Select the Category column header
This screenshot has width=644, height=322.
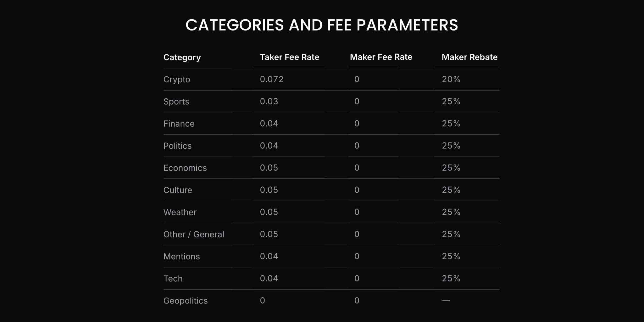pyautogui.click(x=182, y=58)
